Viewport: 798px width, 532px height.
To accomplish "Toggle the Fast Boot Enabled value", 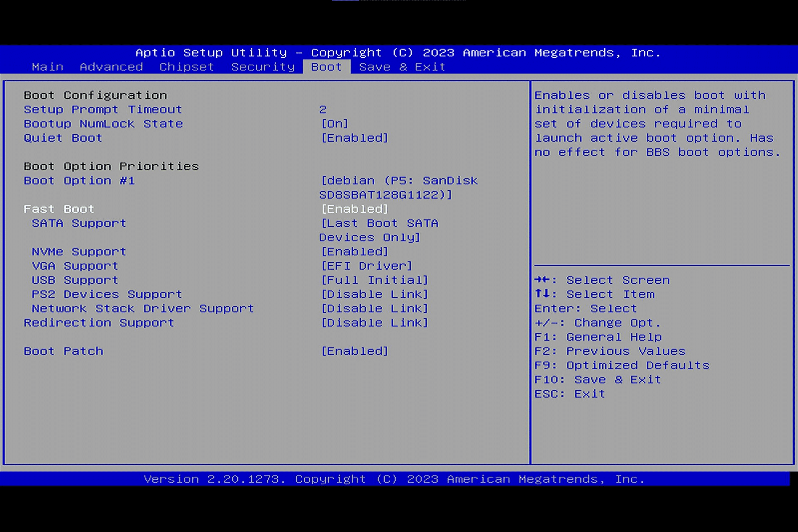I will click(355, 209).
